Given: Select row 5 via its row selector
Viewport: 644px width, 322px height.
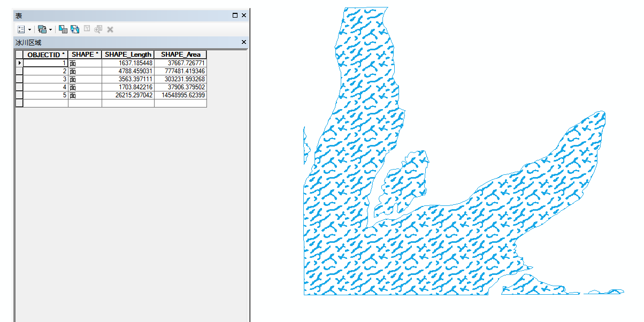Looking at the screenshot, I should tap(19, 95).
